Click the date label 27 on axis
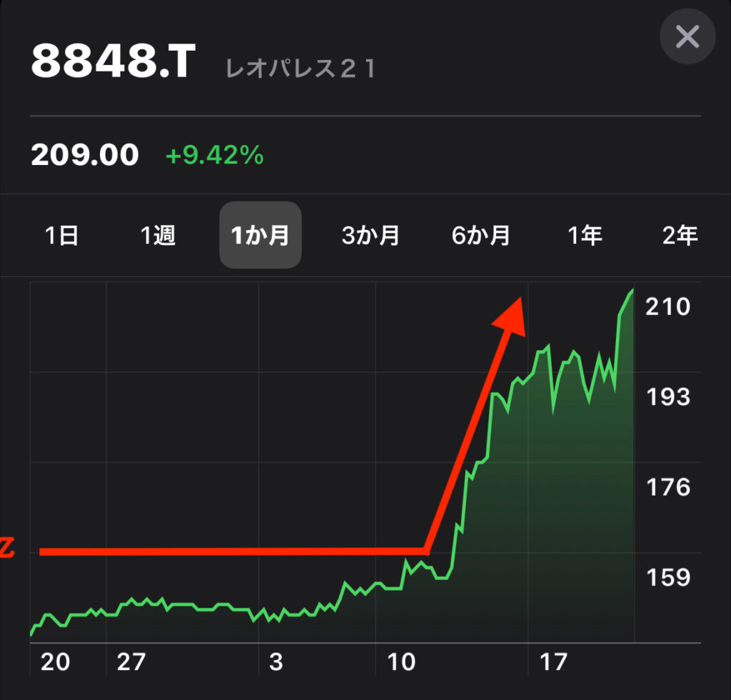This screenshot has width=731, height=700. click(x=131, y=662)
